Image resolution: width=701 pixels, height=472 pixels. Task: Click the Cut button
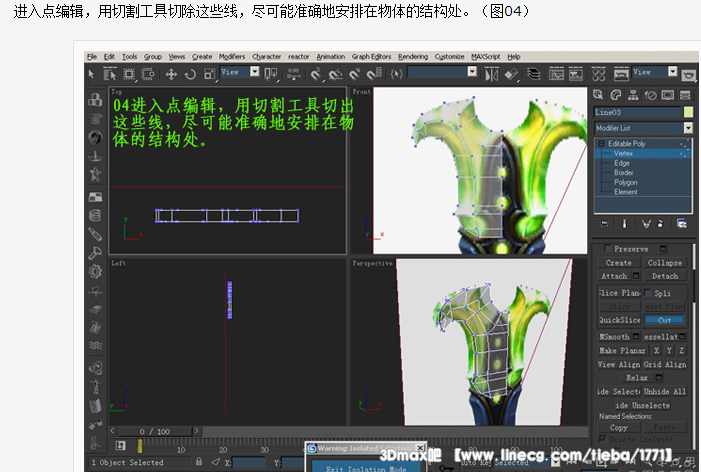(x=664, y=320)
